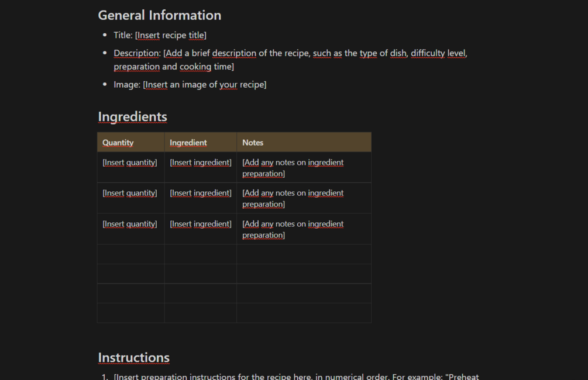This screenshot has height=380, width=588.
Task: Click the word "Description" in the bullet list
Action: (x=136, y=53)
